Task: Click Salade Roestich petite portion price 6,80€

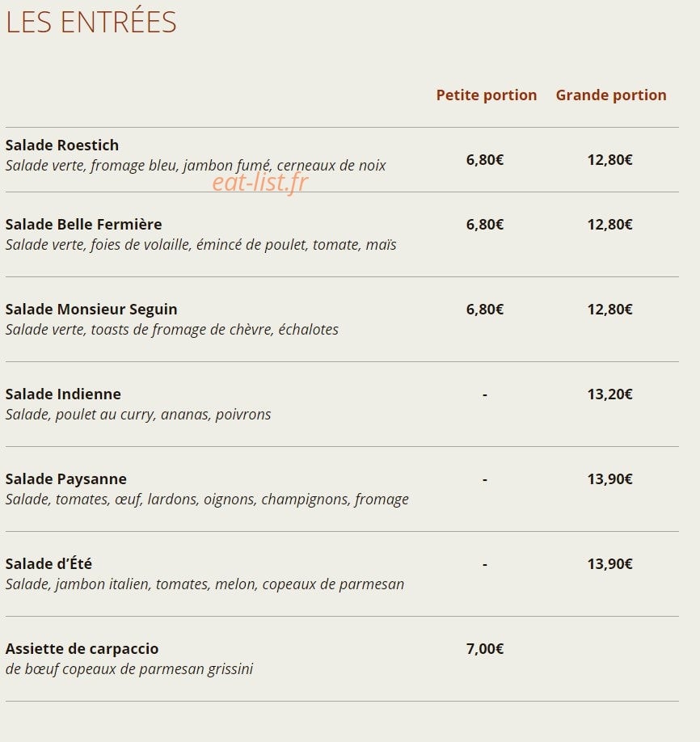Action: coord(485,159)
